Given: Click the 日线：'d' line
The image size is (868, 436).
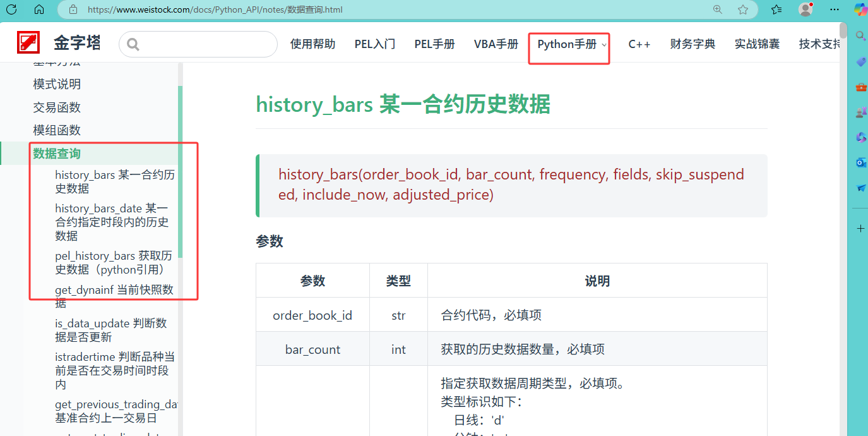Looking at the screenshot, I should (x=479, y=420).
